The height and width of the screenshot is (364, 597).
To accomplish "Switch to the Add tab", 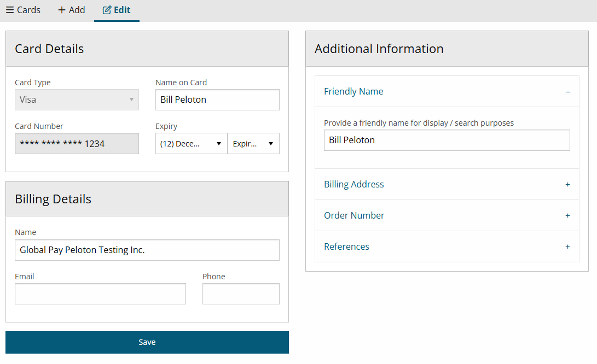I will pyautogui.click(x=72, y=10).
